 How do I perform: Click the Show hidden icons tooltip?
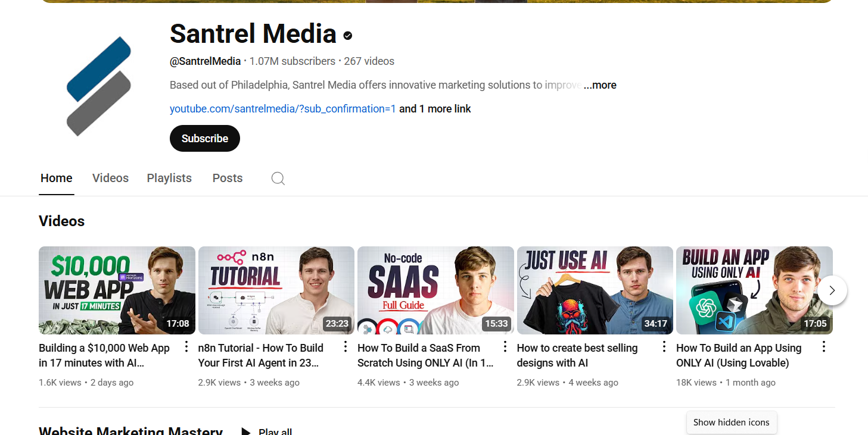tap(732, 423)
